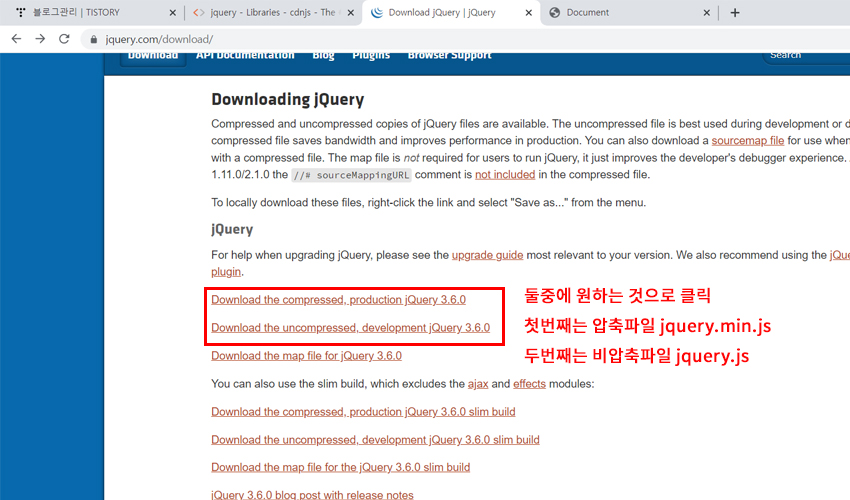Download map file for jQuery 3.6.0 slim build
Image resolution: width=850 pixels, height=500 pixels.
340,467
